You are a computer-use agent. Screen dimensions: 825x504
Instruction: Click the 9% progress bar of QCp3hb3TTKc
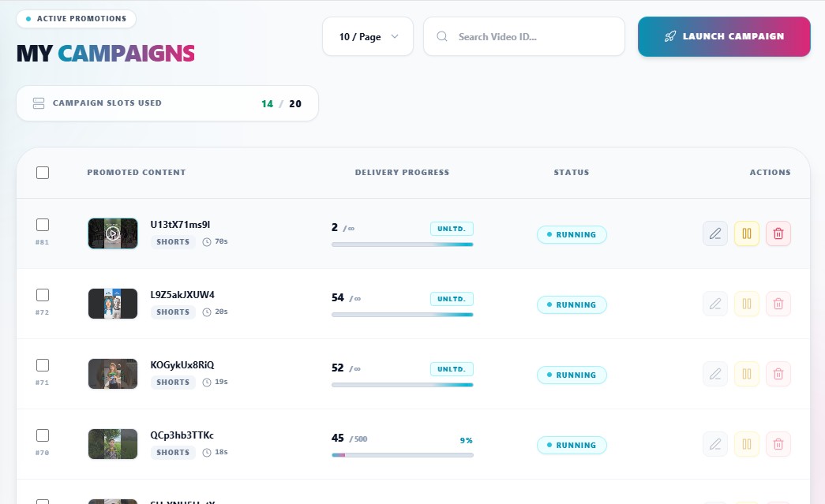(x=403, y=455)
